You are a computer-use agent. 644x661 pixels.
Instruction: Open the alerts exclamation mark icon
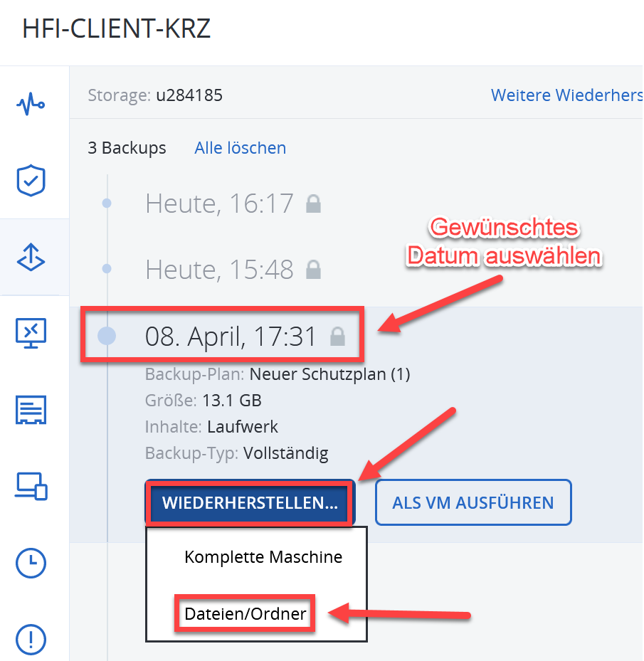click(x=31, y=638)
